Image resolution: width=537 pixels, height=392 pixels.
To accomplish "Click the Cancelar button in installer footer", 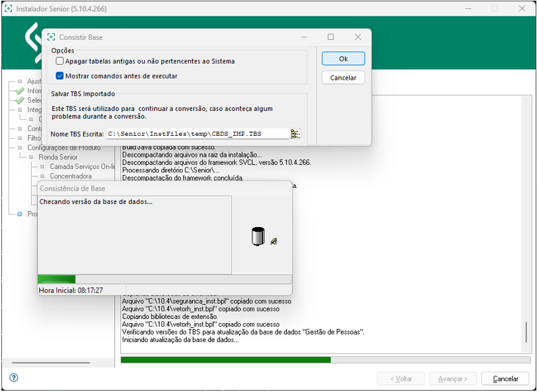I will [x=505, y=378].
